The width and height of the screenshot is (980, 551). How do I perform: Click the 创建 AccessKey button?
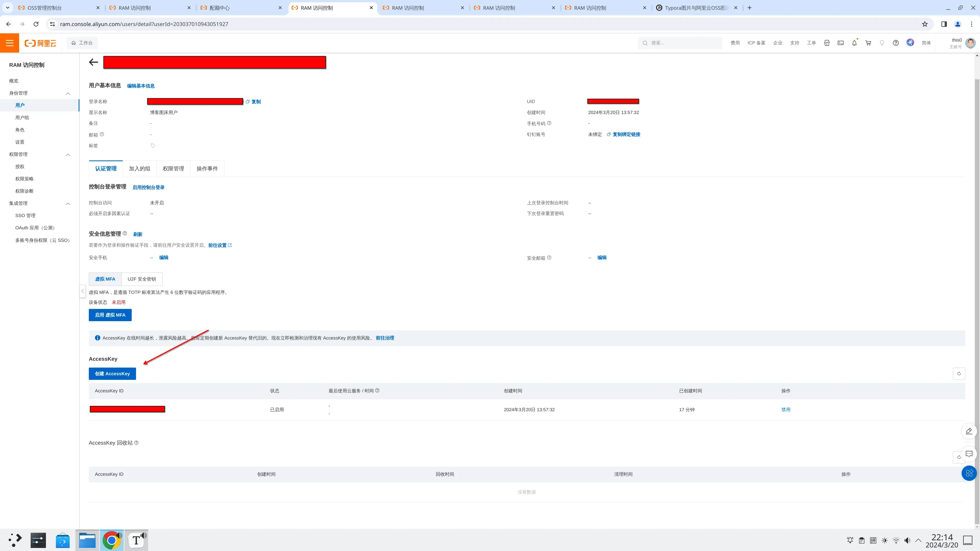point(112,374)
